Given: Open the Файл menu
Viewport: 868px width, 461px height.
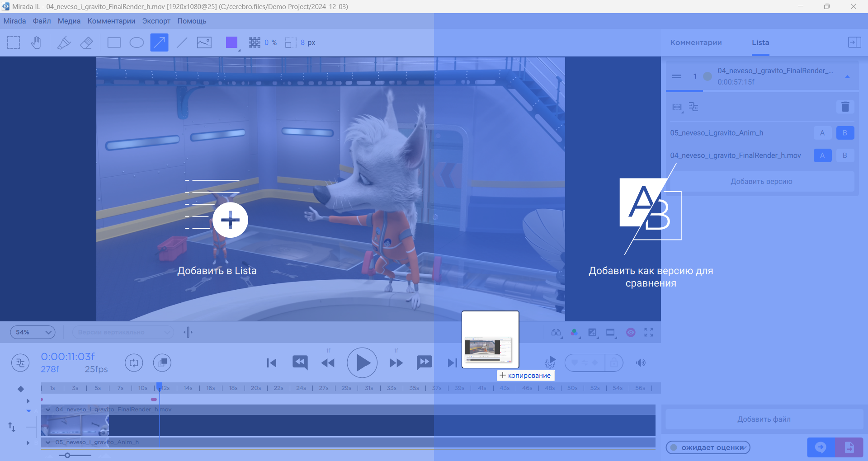Looking at the screenshot, I should pos(42,21).
